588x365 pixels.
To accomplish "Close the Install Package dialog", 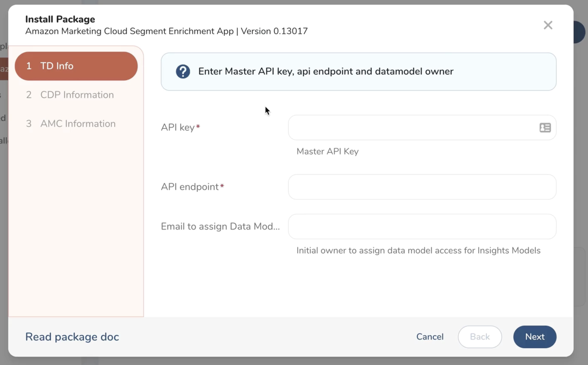I will (x=548, y=25).
